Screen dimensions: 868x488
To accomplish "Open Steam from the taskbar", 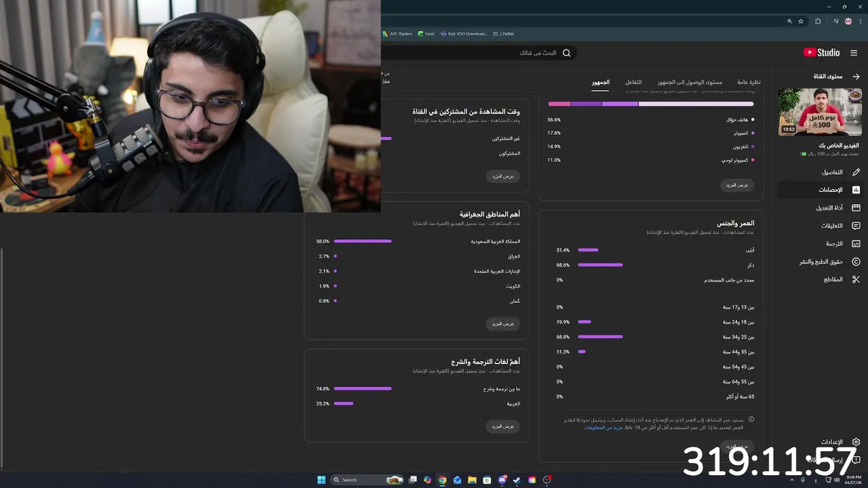I will coord(517,480).
